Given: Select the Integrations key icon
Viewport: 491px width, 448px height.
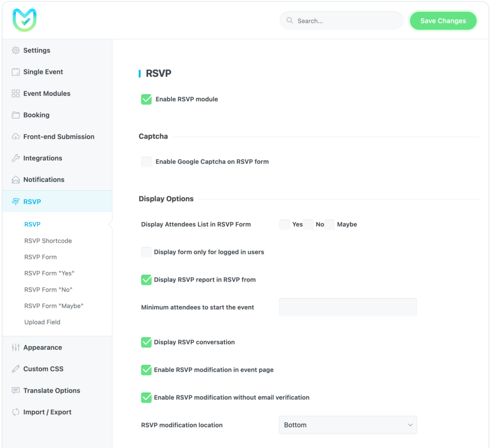Looking at the screenshot, I should click(15, 158).
